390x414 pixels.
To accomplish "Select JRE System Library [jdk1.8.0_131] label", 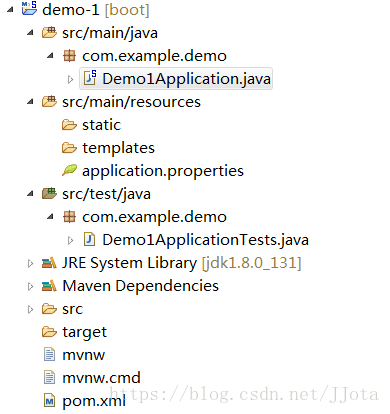I will click(182, 263).
